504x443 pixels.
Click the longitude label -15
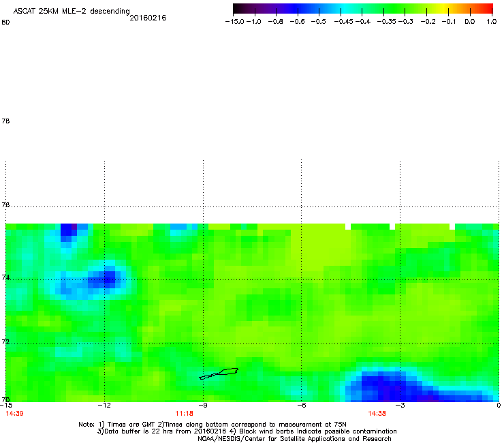pyautogui.click(x=5, y=406)
